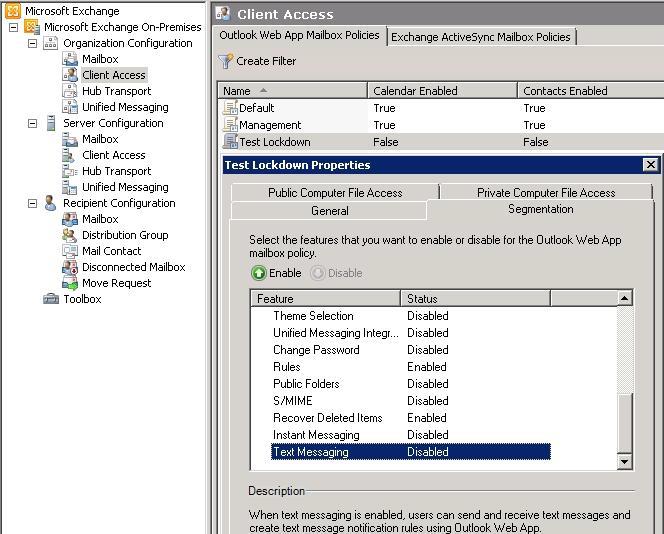
Task: Click the Disconnected Mailbox icon
Action: [x=70, y=267]
